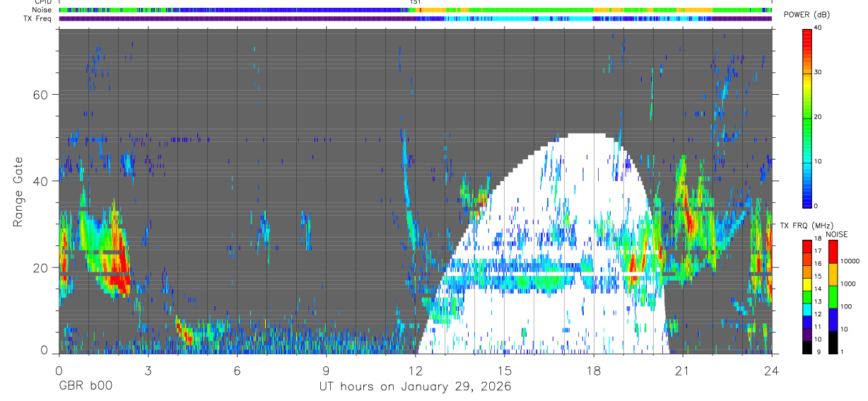
Task: Click the Noise level color strip above the plot
Action: point(415,10)
